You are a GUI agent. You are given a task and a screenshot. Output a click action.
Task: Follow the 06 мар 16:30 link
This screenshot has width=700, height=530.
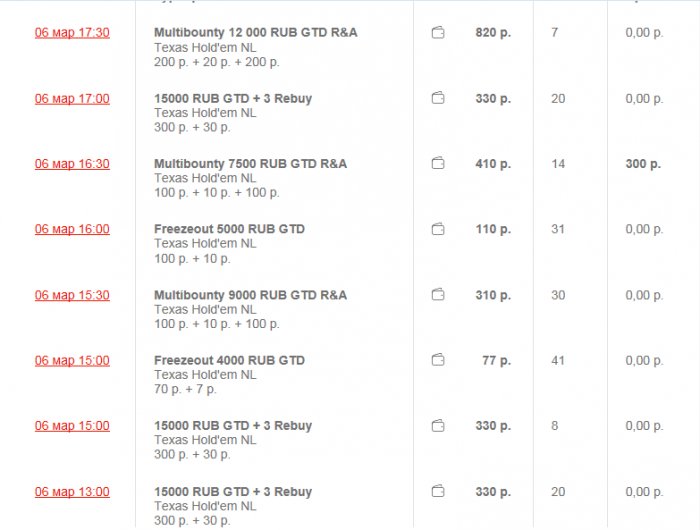(72, 164)
